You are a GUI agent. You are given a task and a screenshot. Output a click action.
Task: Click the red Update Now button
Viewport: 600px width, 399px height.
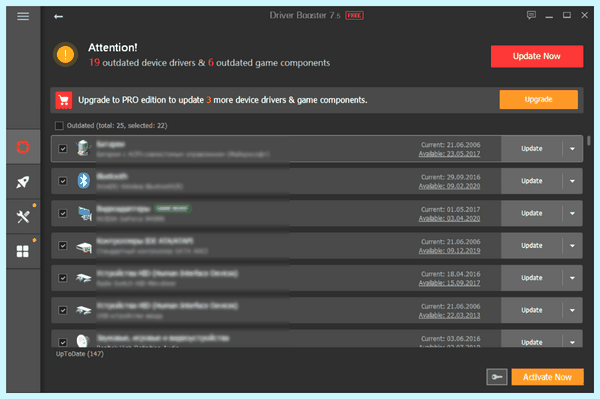[x=537, y=56]
